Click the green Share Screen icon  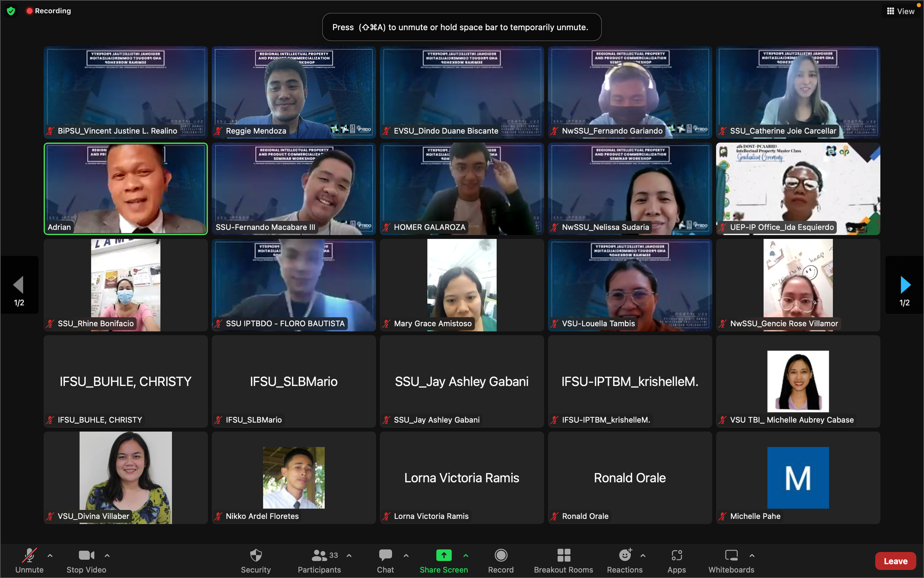pos(444,555)
